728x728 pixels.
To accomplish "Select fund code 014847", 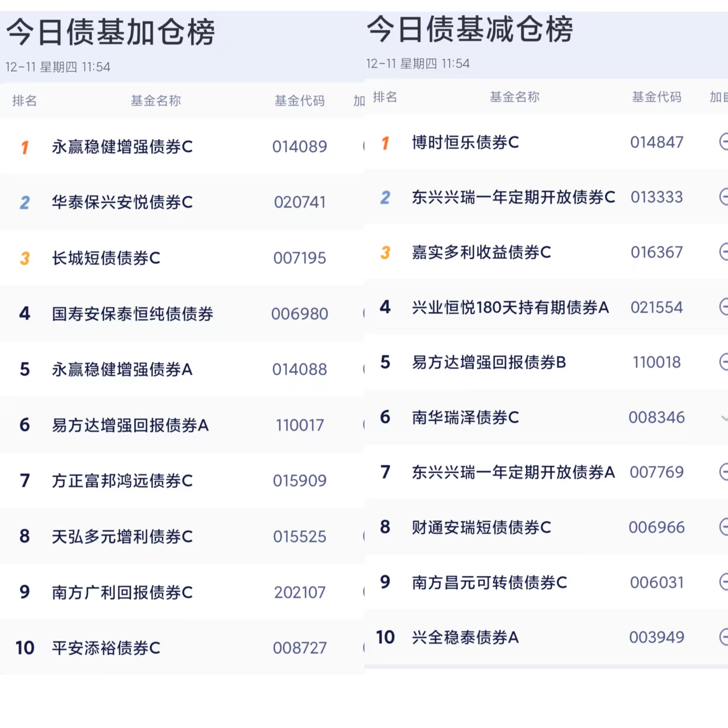I will [657, 142].
